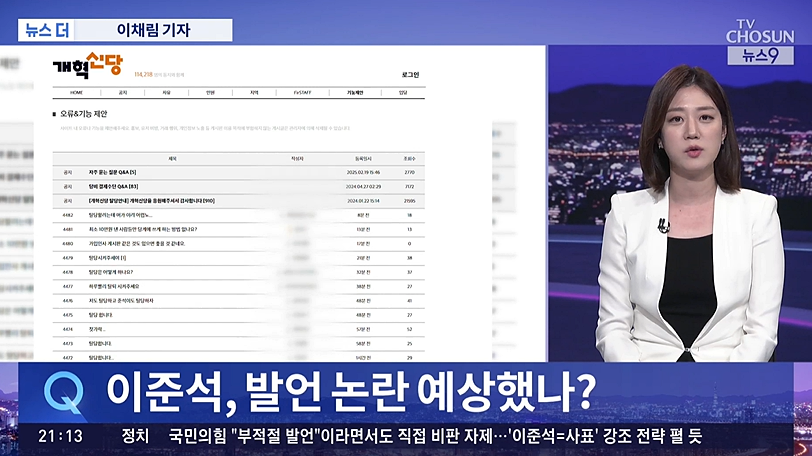Screen dimensions: 812x456
Task: Click the '오류&기능 제안' board heading
Action: click(83, 114)
